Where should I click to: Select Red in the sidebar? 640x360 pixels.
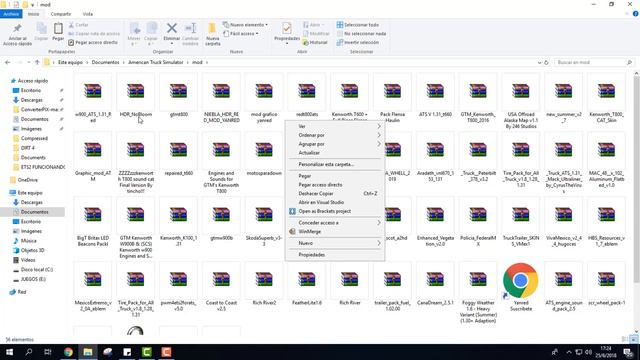pyautogui.click(x=22, y=292)
